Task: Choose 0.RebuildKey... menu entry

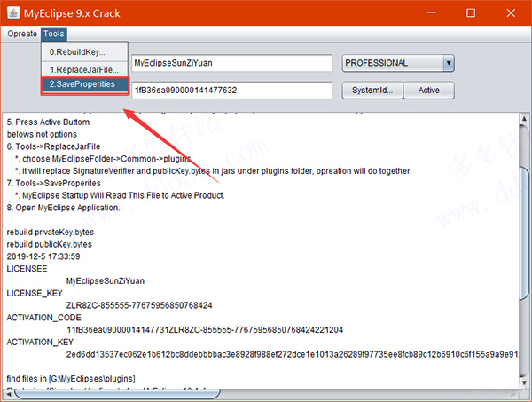Action: (84, 52)
